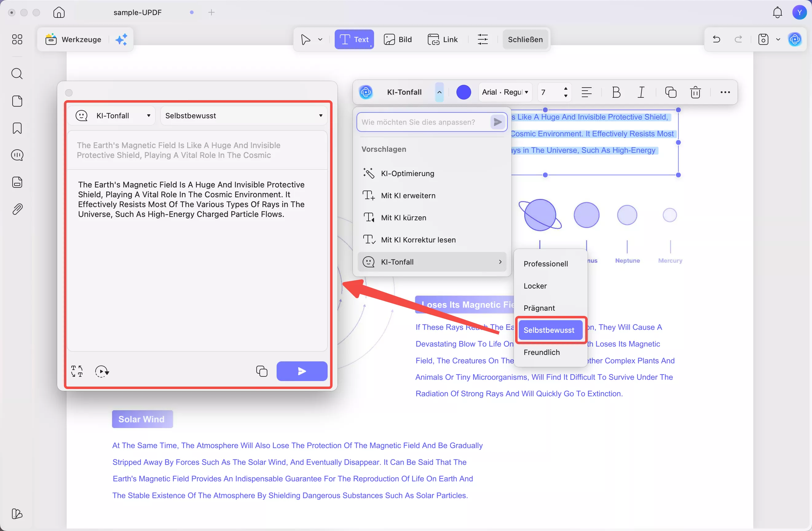Click the 'Wie möchten Sie dies anpassen?' field
Image resolution: width=812 pixels, height=531 pixels.
pos(423,122)
